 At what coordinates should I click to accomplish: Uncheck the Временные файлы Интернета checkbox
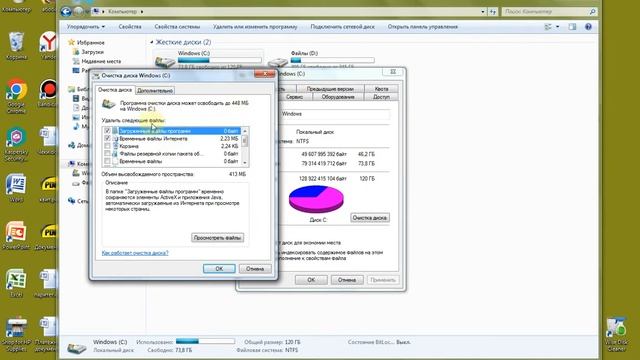(x=107, y=139)
